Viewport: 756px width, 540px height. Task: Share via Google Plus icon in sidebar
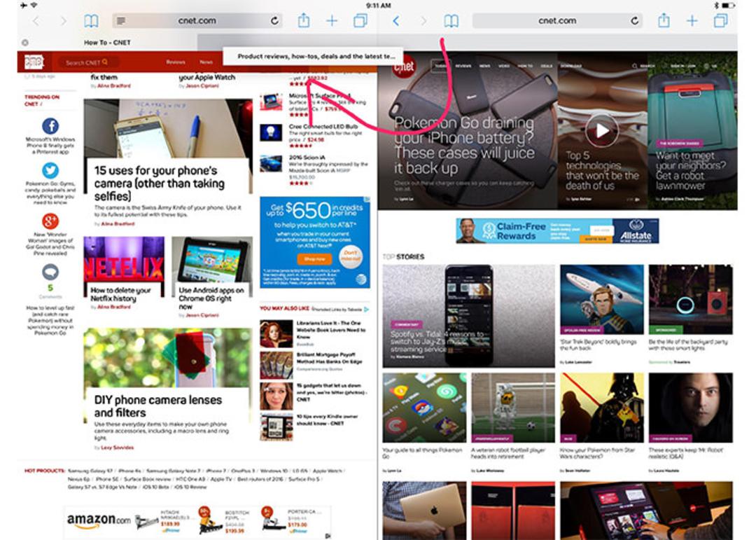(50, 221)
